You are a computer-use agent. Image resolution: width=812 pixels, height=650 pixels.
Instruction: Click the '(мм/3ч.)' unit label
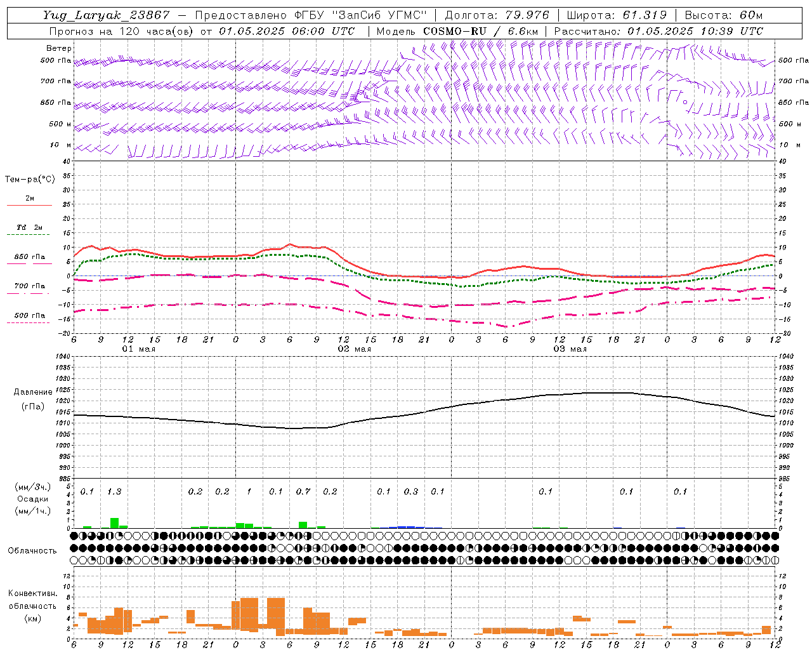coord(33,487)
